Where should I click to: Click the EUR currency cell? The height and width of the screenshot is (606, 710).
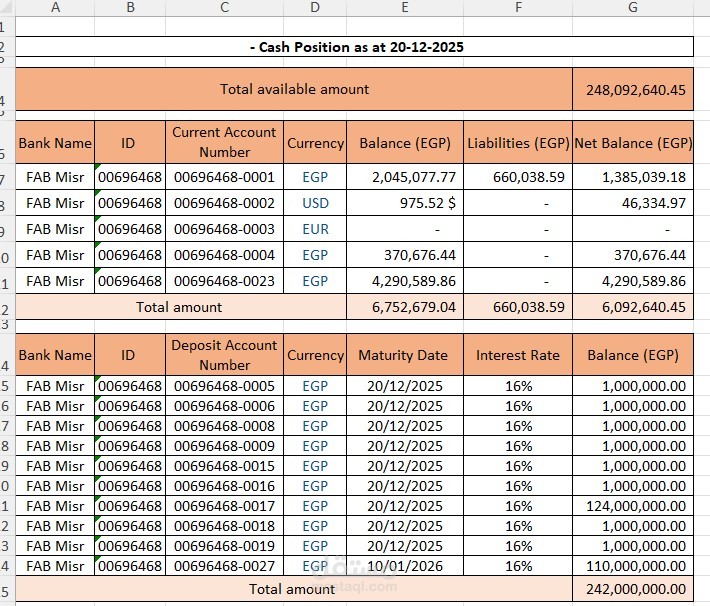point(315,229)
